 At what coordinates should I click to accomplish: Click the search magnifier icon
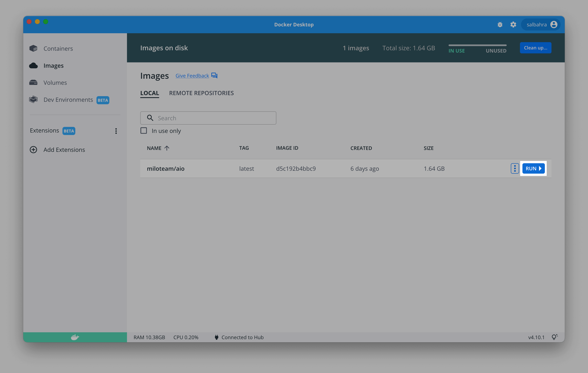point(150,118)
